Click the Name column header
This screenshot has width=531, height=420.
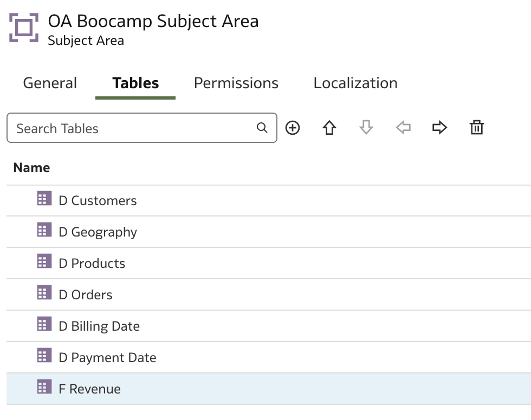pos(31,168)
